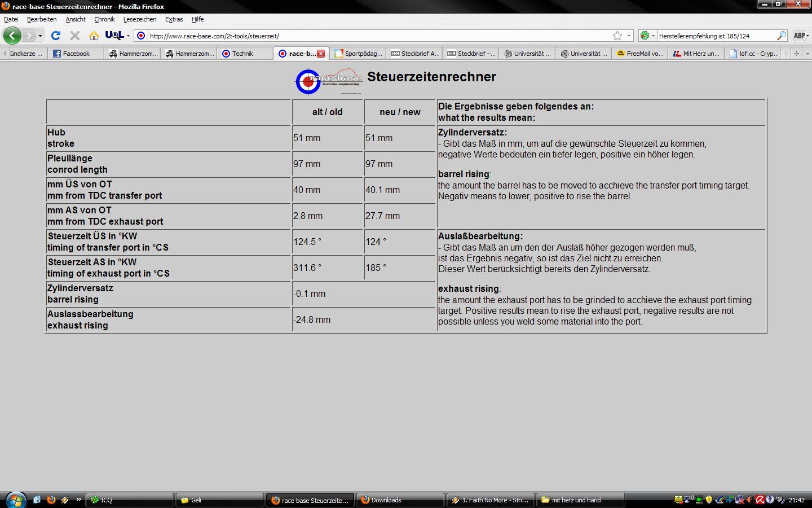This screenshot has height=508, width=812.
Task: Bookmark this page with the star icon
Action: (x=617, y=36)
